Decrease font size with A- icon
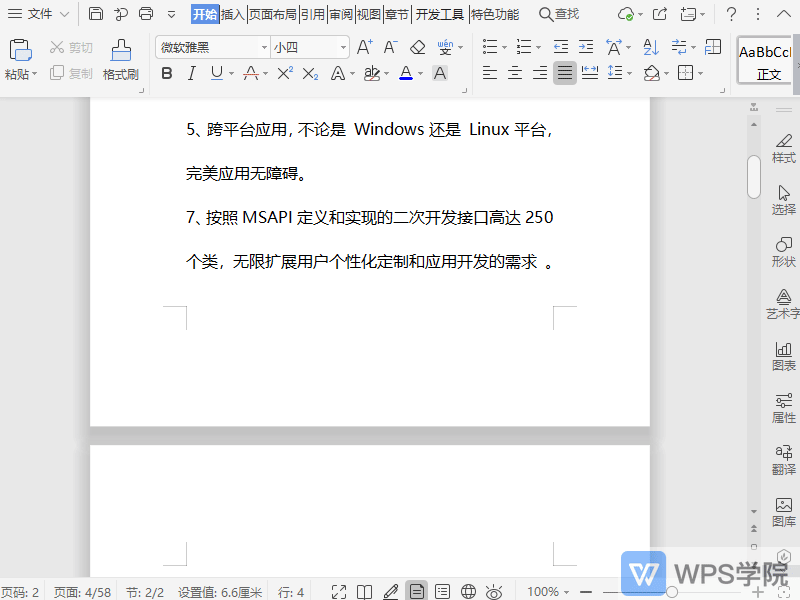 click(x=390, y=47)
